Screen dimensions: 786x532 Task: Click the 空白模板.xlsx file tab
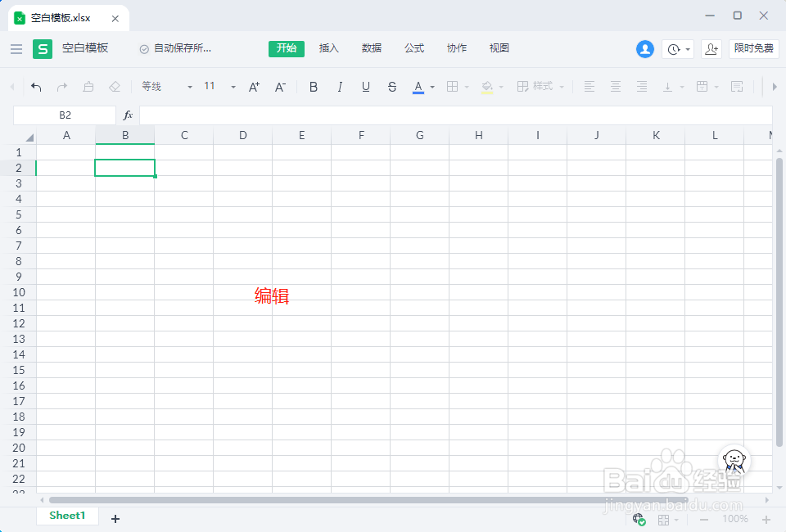(x=69, y=19)
